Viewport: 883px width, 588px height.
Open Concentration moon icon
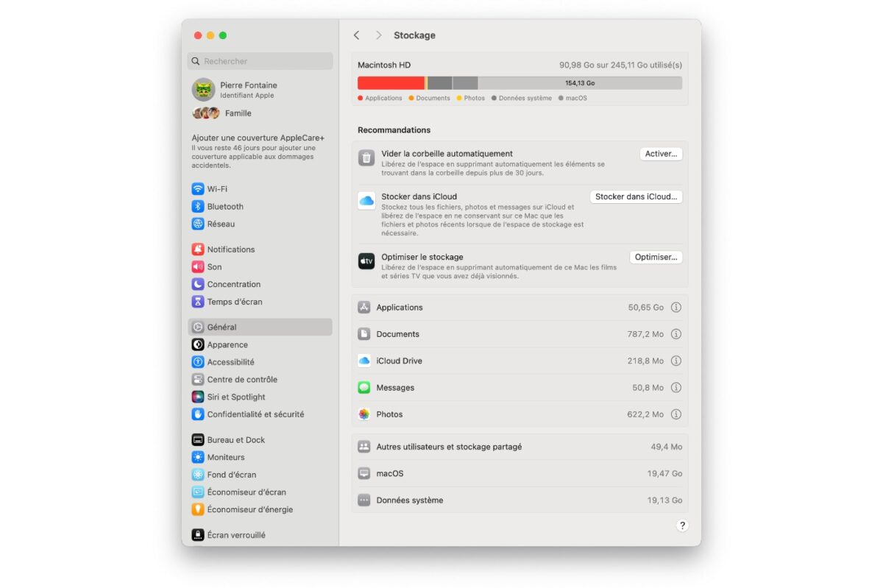pyautogui.click(x=197, y=284)
